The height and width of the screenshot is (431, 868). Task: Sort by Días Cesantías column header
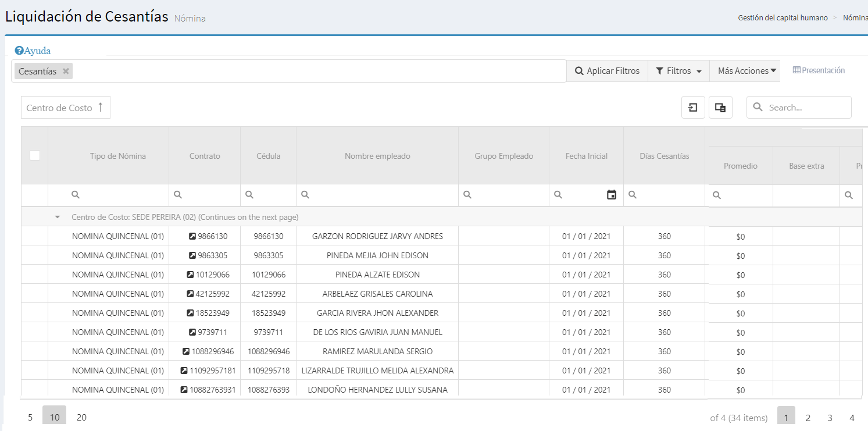(x=664, y=156)
